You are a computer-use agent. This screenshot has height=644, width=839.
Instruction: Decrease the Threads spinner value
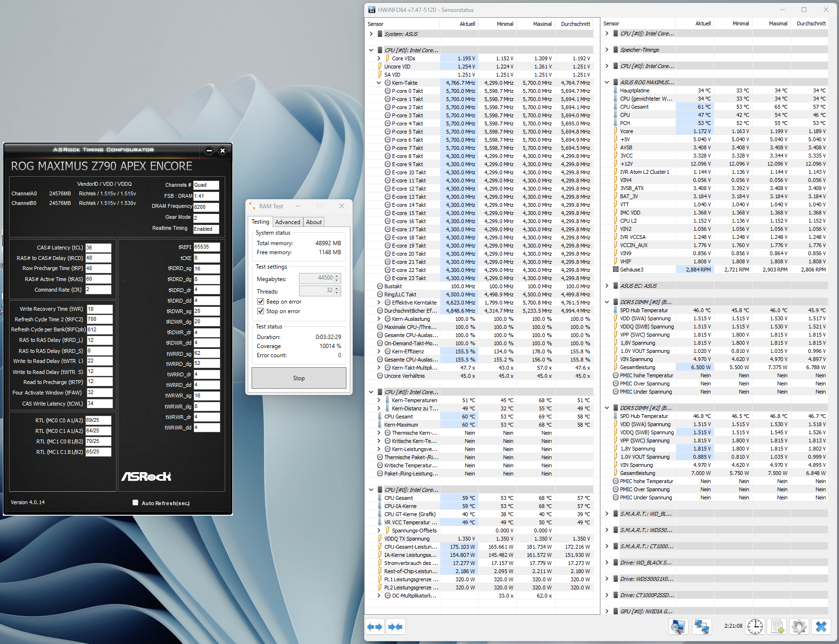pos(337,293)
